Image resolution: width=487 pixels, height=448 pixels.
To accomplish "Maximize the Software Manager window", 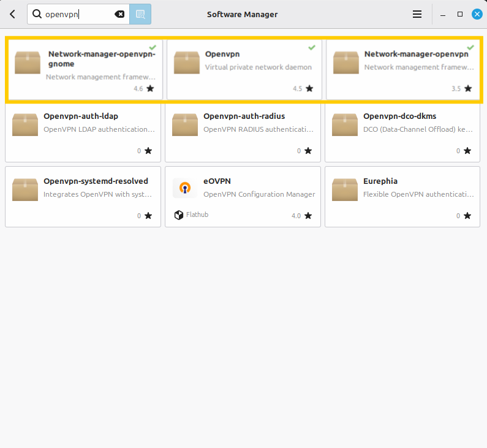I will (460, 14).
